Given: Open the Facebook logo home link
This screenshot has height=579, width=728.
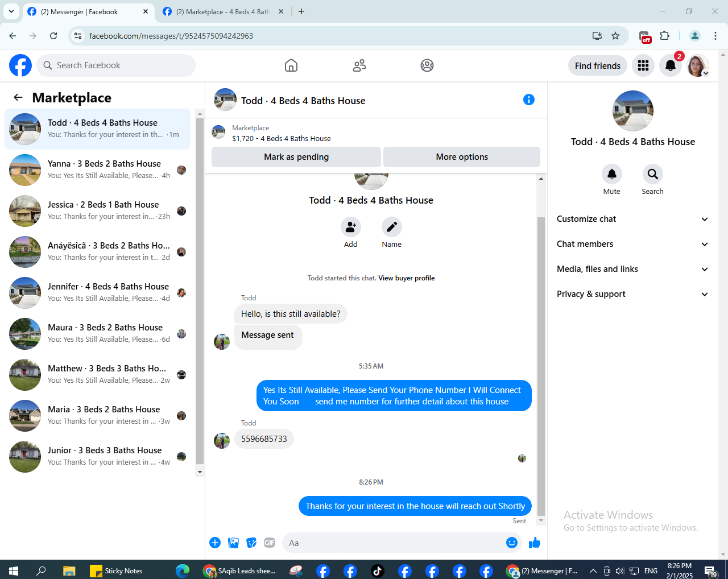Looking at the screenshot, I should 20,65.
